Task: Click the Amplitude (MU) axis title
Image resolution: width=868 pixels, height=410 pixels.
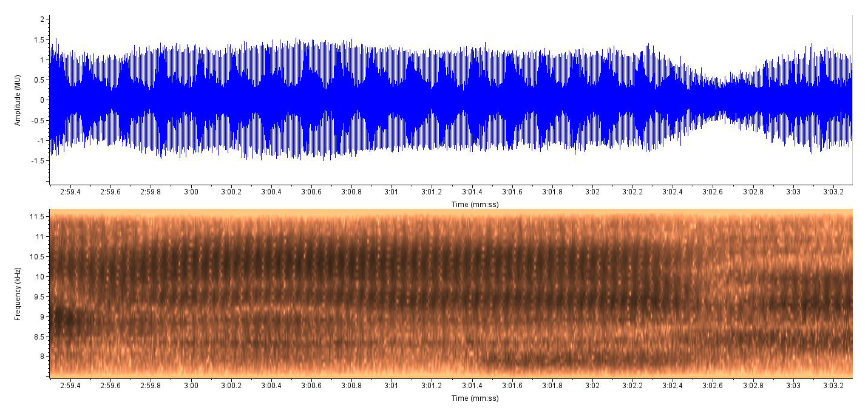Action: coord(18,100)
